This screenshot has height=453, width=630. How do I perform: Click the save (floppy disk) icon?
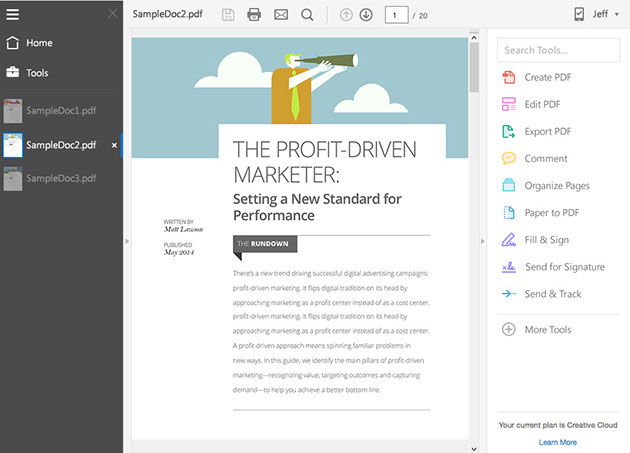click(x=228, y=15)
